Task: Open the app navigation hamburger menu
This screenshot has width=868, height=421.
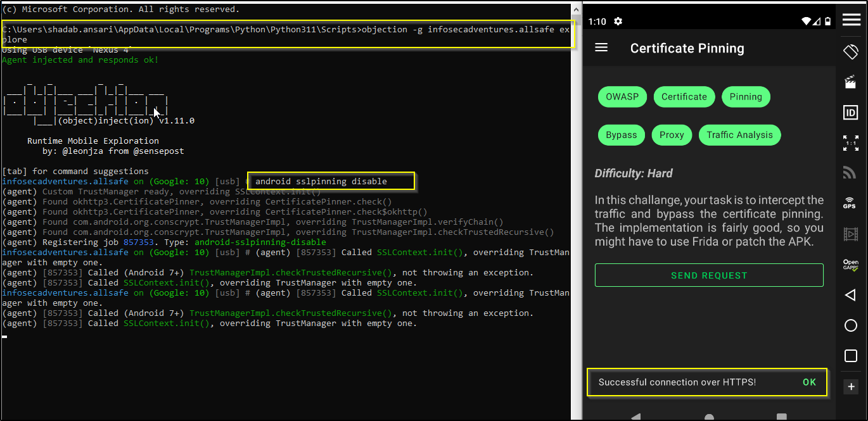Action: click(601, 48)
